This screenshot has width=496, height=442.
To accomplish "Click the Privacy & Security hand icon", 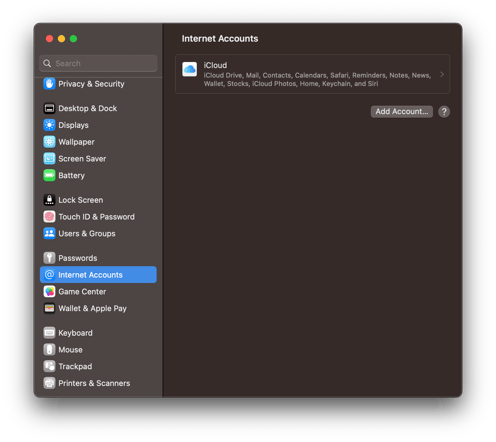I will [49, 84].
